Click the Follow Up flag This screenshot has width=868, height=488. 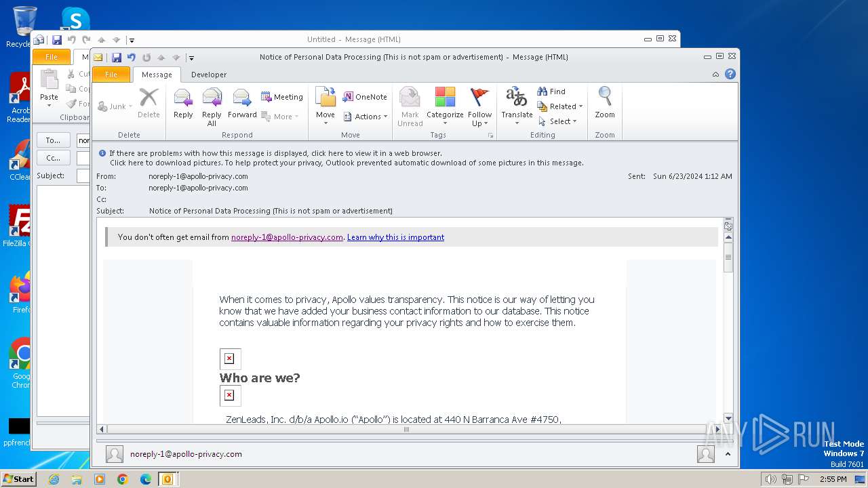pos(479,106)
